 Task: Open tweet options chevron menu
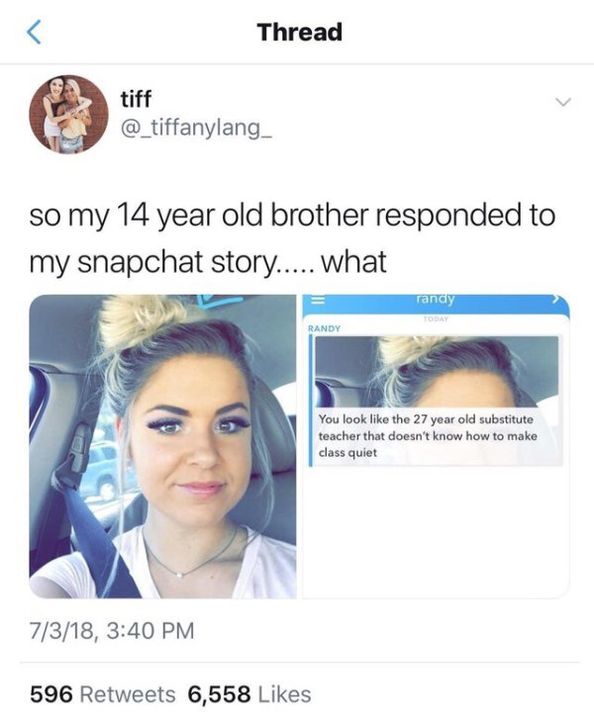(x=563, y=102)
